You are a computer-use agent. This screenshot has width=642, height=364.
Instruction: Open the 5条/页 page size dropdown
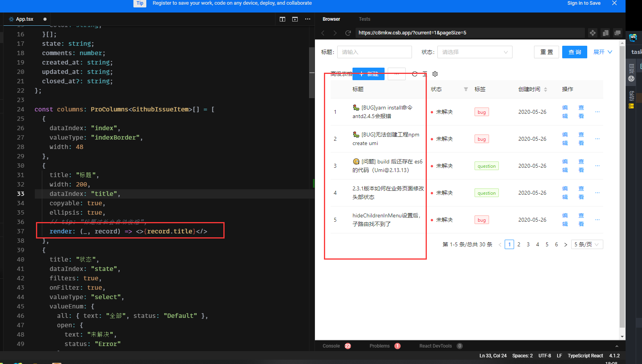pos(587,244)
